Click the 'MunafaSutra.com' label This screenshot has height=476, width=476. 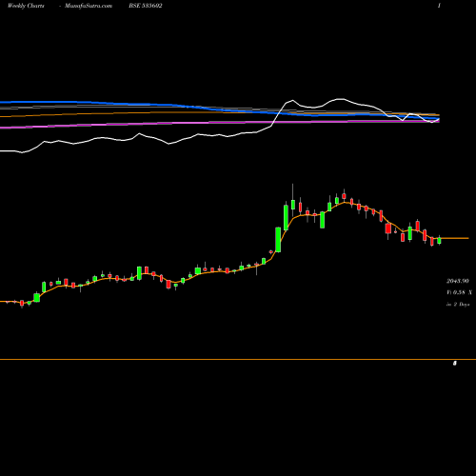click(x=89, y=6)
